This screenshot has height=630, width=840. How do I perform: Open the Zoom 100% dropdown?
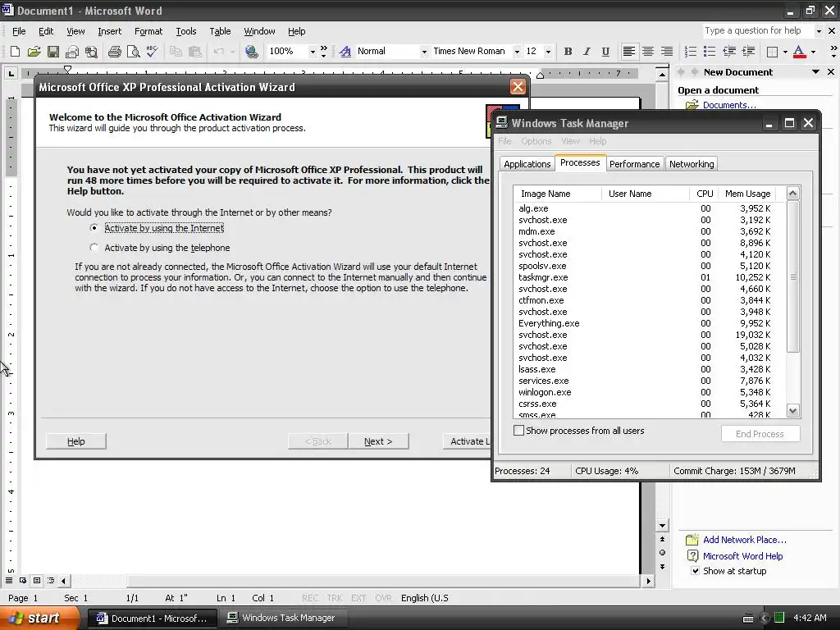click(x=313, y=52)
